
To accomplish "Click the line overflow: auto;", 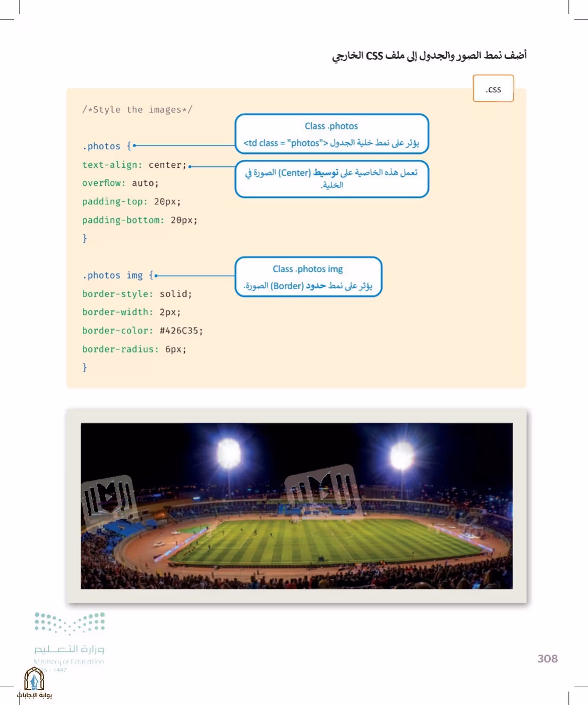I will pyautogui.click(x=120, y=183).
